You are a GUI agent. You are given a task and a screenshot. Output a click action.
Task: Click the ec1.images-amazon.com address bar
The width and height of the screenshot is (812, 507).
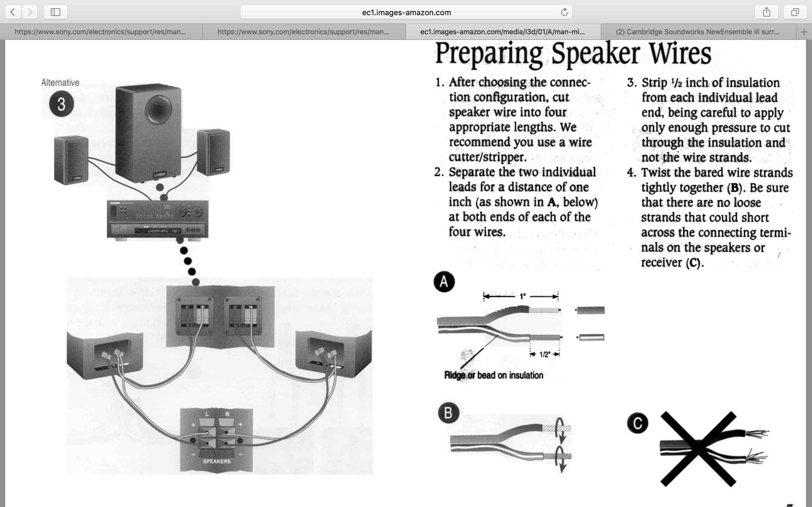pyautogui.click(x=406, y=12)
